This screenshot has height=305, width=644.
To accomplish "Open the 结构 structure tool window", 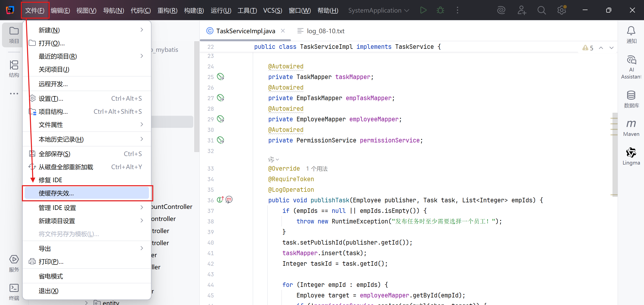I will pos(14,69).
